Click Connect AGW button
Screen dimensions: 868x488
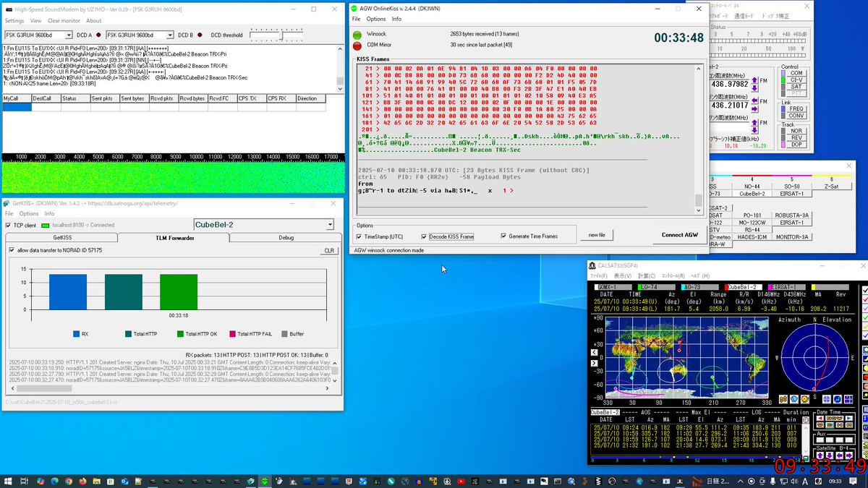pyautogui.click(x=679, y=235)
